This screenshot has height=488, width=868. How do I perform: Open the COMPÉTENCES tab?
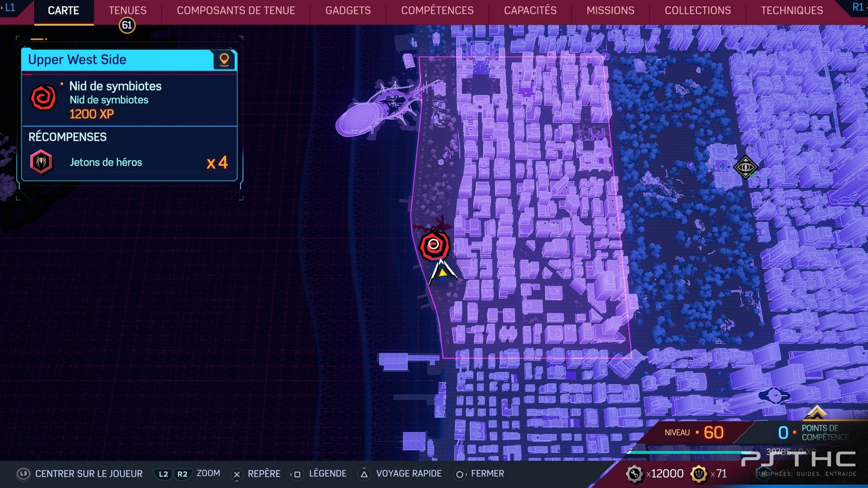click(x=437, y=10)
